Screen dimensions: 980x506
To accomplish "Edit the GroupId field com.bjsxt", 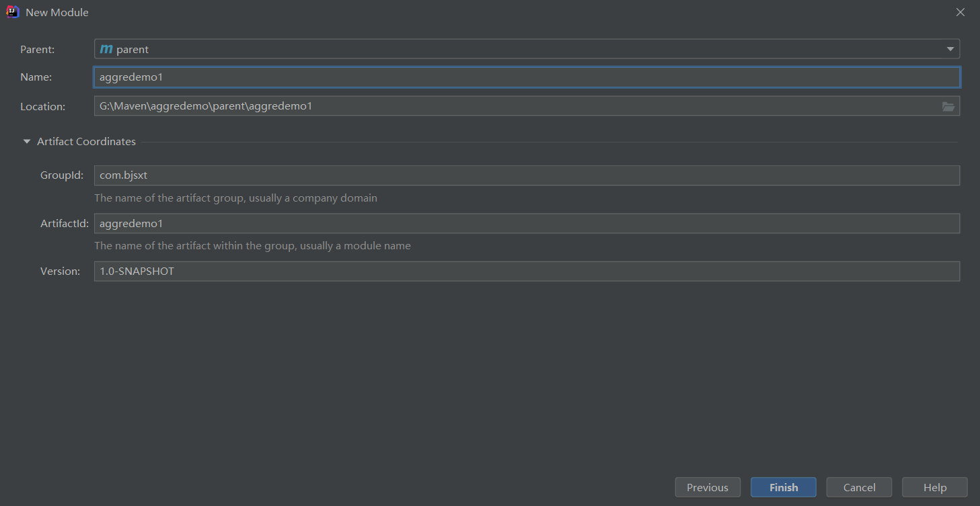I will [527, 175].
